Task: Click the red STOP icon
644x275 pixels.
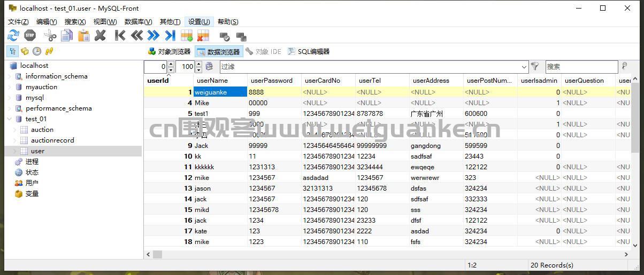Action: point(30,36)
